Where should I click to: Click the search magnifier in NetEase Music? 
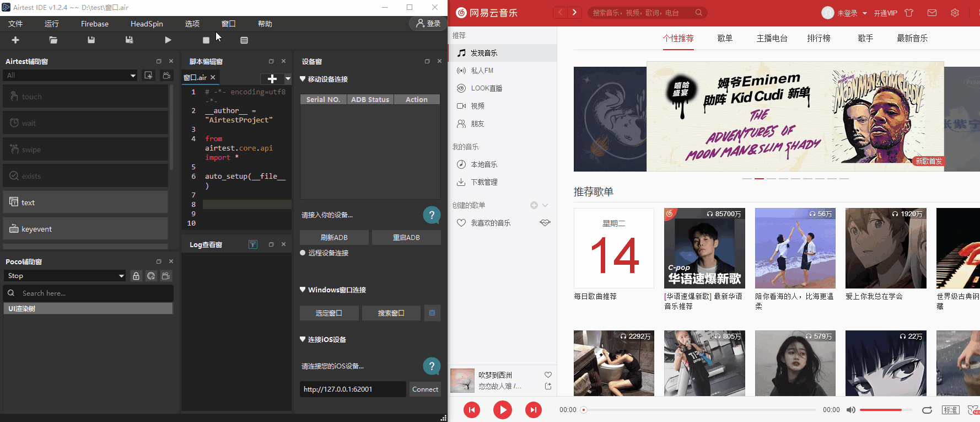[x=699, y=13]
